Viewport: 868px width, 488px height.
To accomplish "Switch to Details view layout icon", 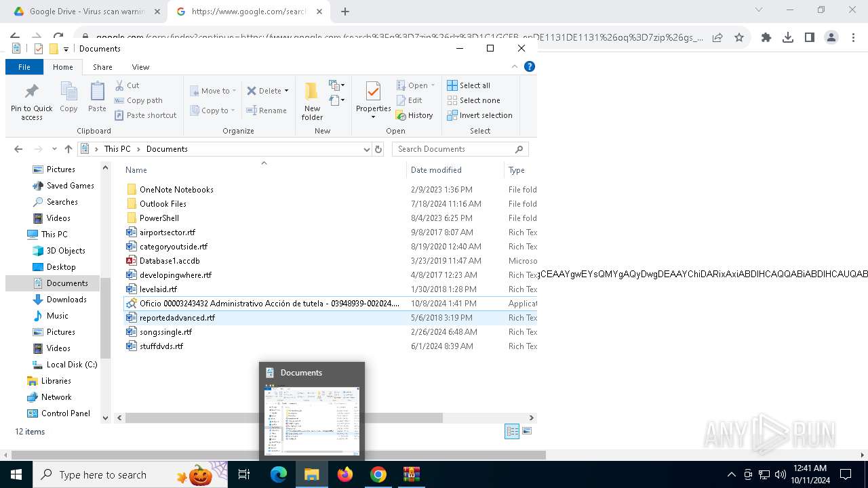I will tap(512, 431).
